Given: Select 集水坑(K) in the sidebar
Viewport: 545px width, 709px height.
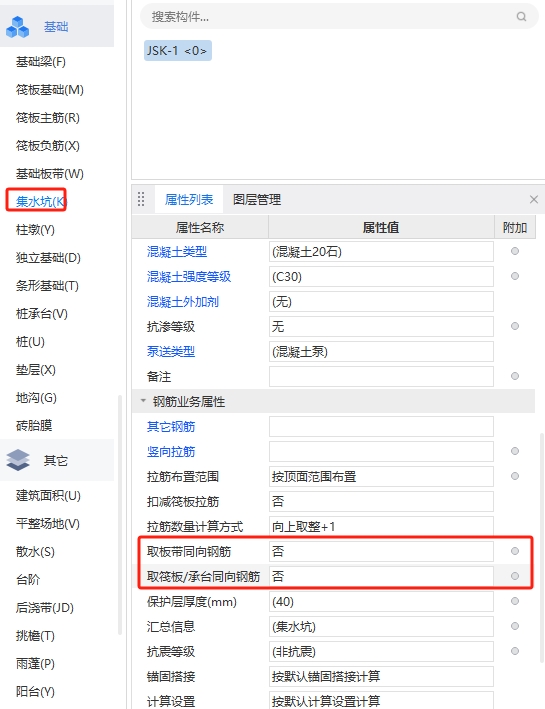Looking at the screenshot, I should pos(41,201).
